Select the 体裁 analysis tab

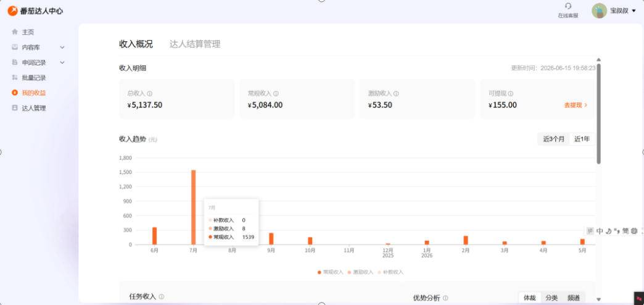[529, 298]
